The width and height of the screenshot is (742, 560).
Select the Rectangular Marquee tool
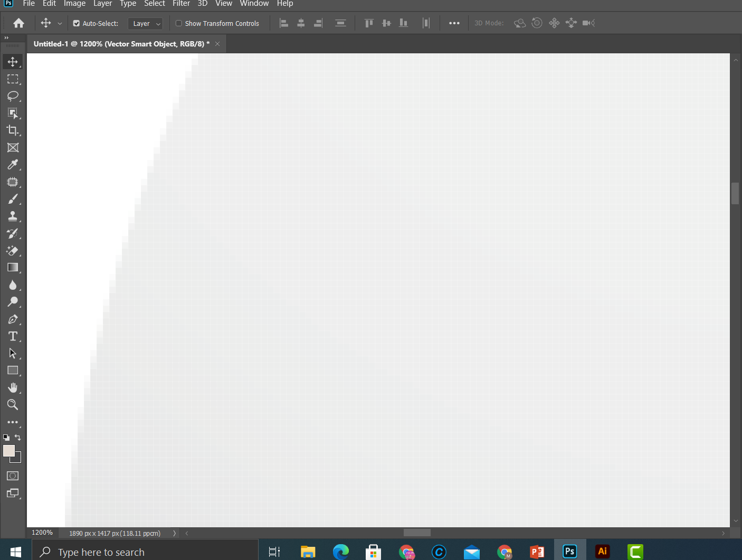tap(13, 79)
